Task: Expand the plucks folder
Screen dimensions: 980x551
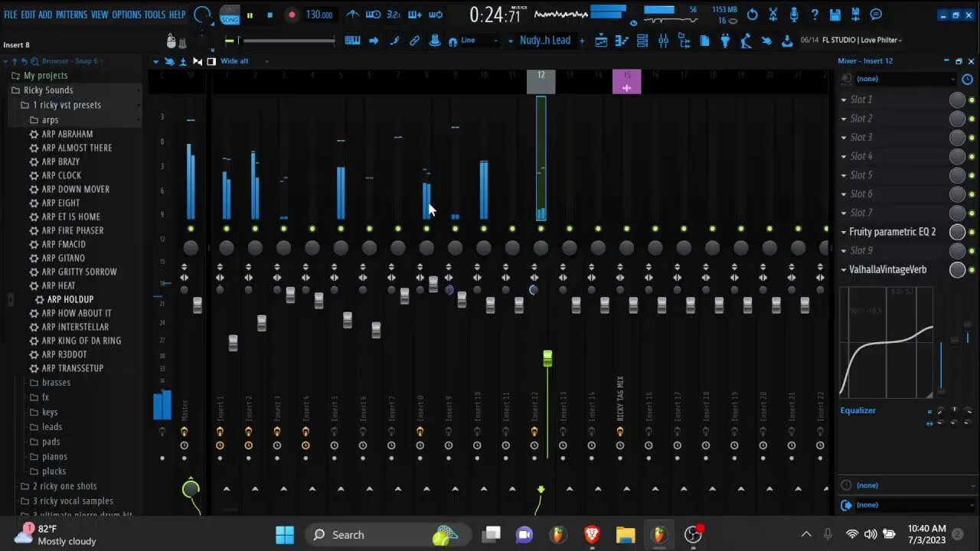Action: 54,471
